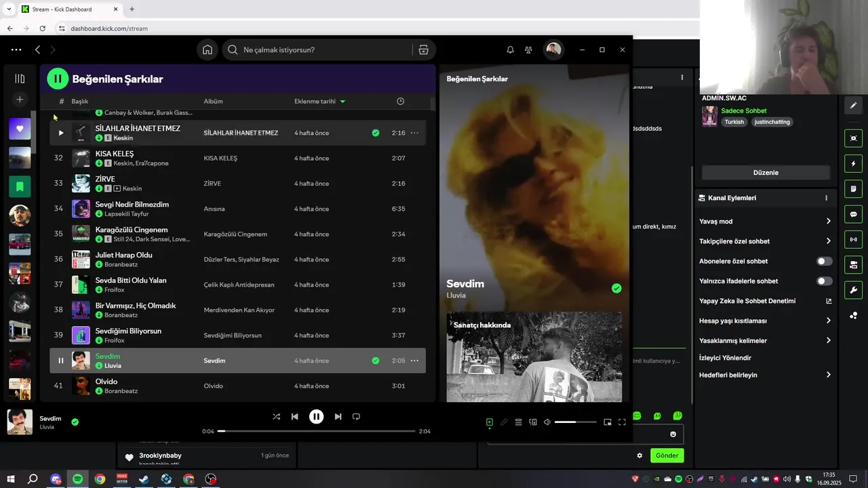This screenshot has height=488, width=868.
Task: Open Spotify three-dot main menu
Action: pyautogui.click(x=16, y=49)
